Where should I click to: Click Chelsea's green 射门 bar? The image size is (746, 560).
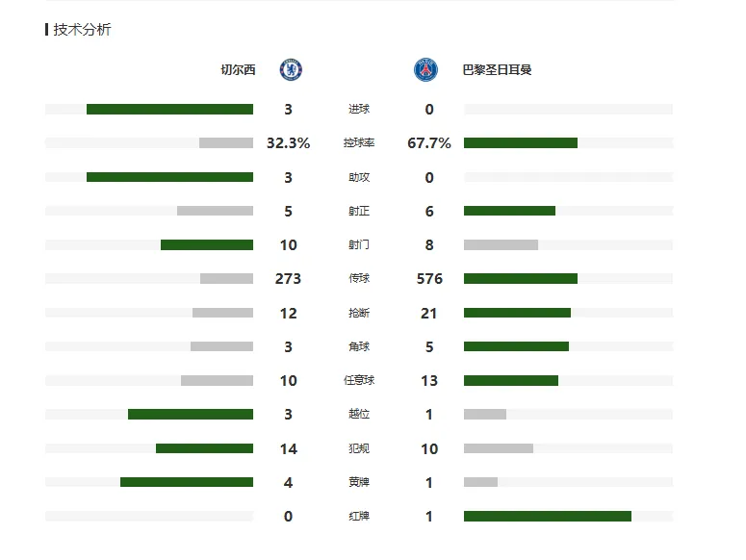(207, 244)
